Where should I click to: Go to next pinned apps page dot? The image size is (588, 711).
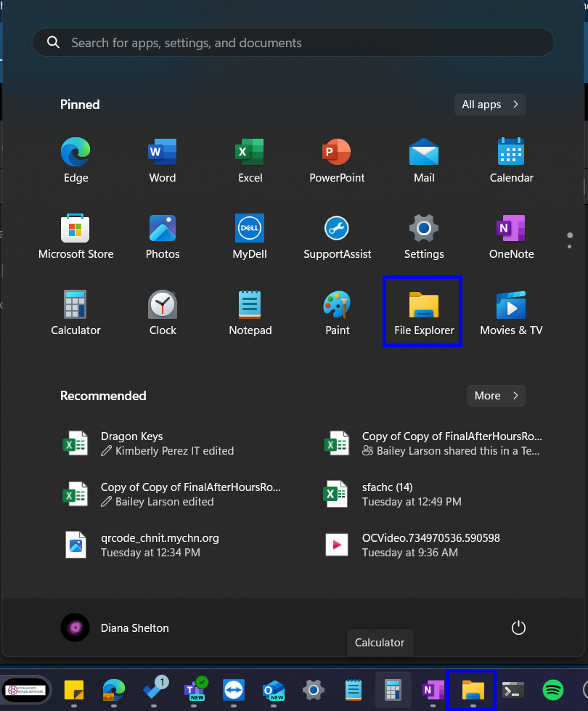tap(569, 247)
